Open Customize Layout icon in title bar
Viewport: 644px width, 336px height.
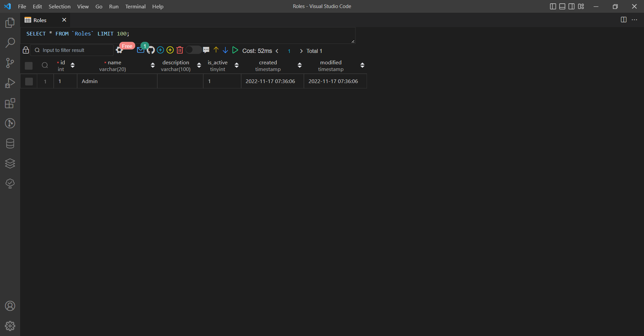[581, 6]
